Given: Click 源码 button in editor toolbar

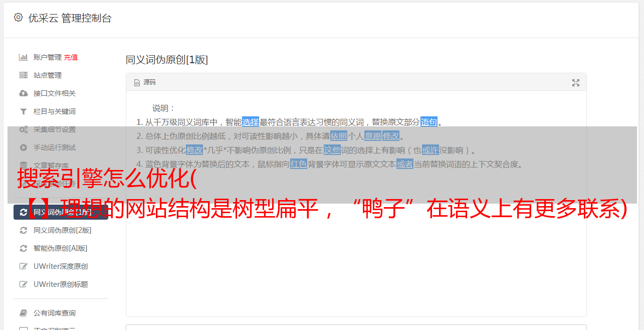Looking at the screenshot, I should (x=145, y=82).
